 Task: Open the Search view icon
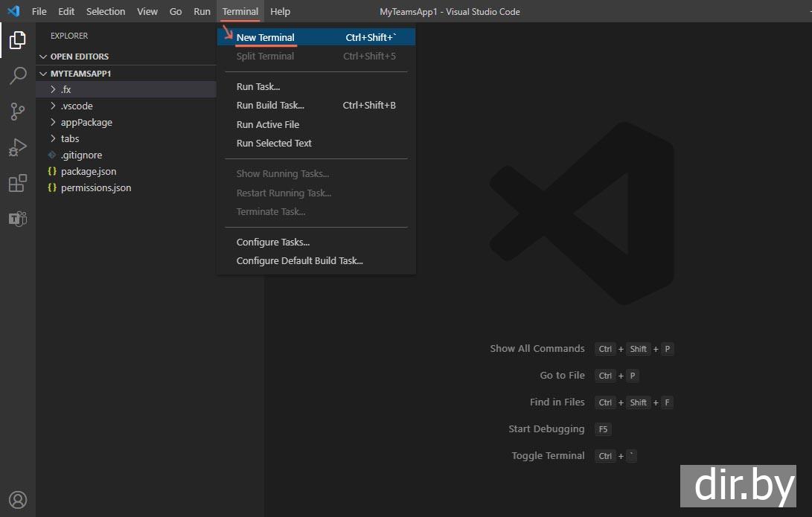[x=17, y=76]
